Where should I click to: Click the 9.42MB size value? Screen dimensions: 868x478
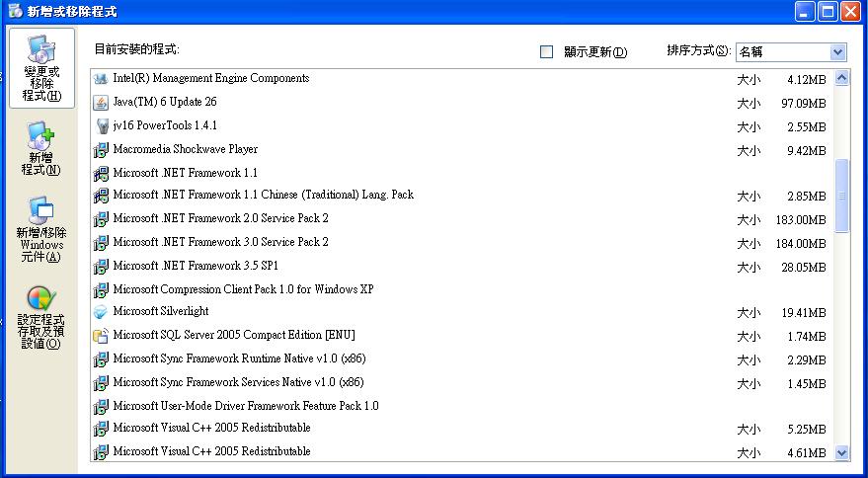pos(807,151)
